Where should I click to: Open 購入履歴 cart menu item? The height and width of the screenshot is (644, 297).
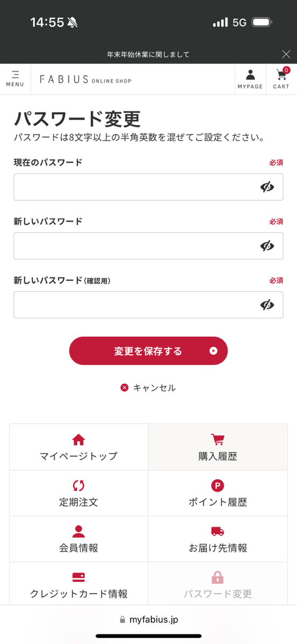point(218,447)
